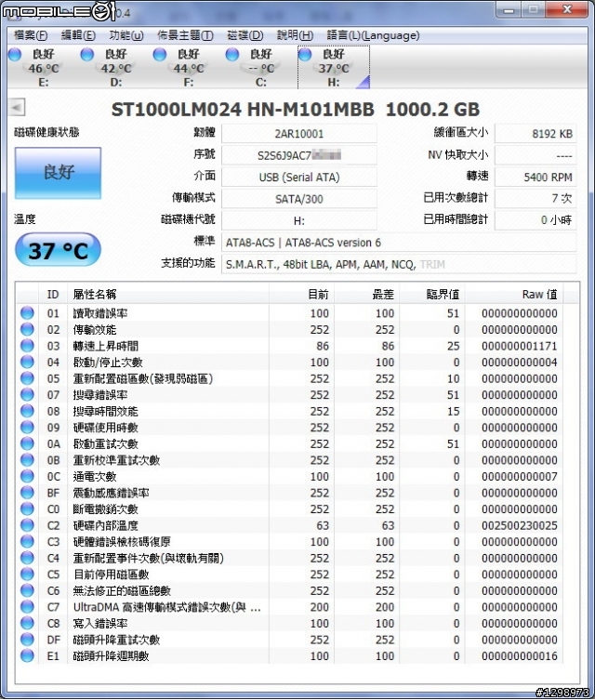
Task: Click the 臨界值 column header
Action: 431,294
